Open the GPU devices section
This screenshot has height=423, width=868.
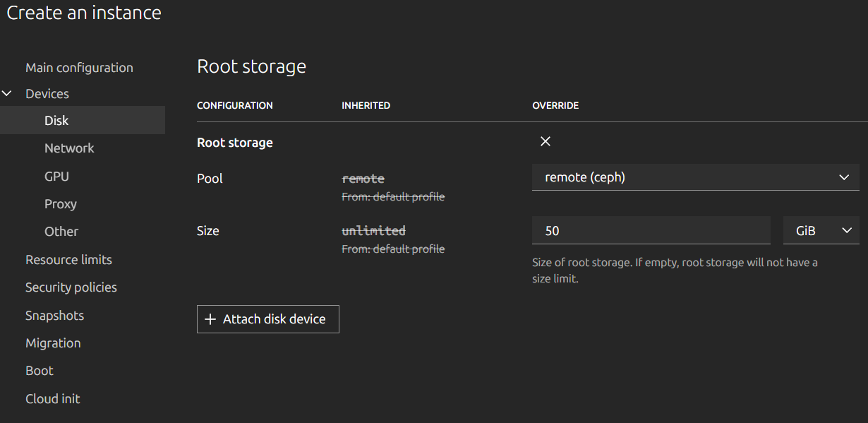[x=56, y=176]
